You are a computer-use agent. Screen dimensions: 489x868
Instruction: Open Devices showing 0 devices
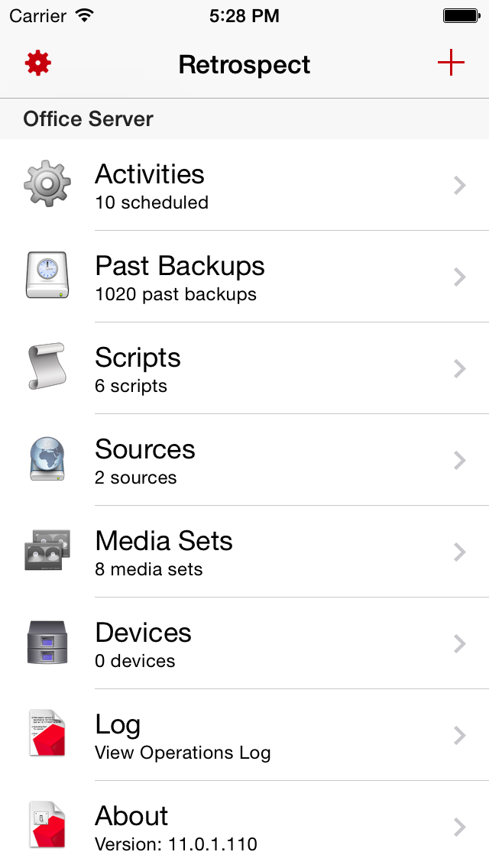click(x=244, y=644)
